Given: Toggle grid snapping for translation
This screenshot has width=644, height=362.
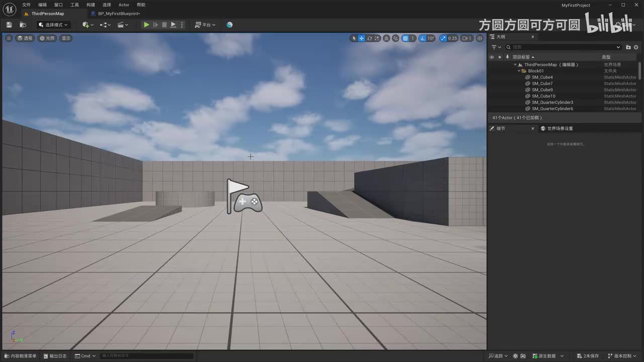Looking at the screenshot, I should [x=406, y=38].
